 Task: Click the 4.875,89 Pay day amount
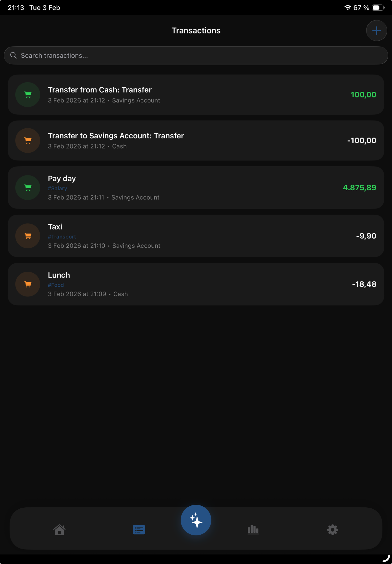[x=359, y=188]
